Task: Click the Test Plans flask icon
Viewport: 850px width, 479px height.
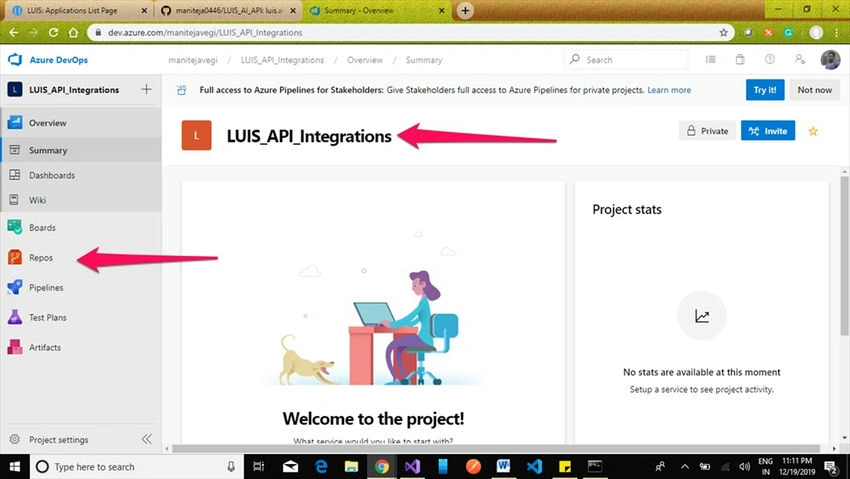Action: pos(15,317)
